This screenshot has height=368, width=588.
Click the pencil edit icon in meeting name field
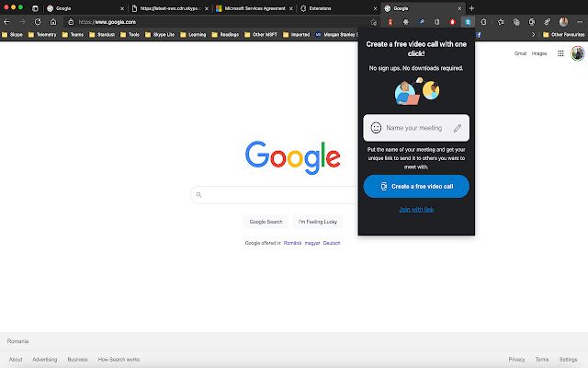(x=458, y=128)
